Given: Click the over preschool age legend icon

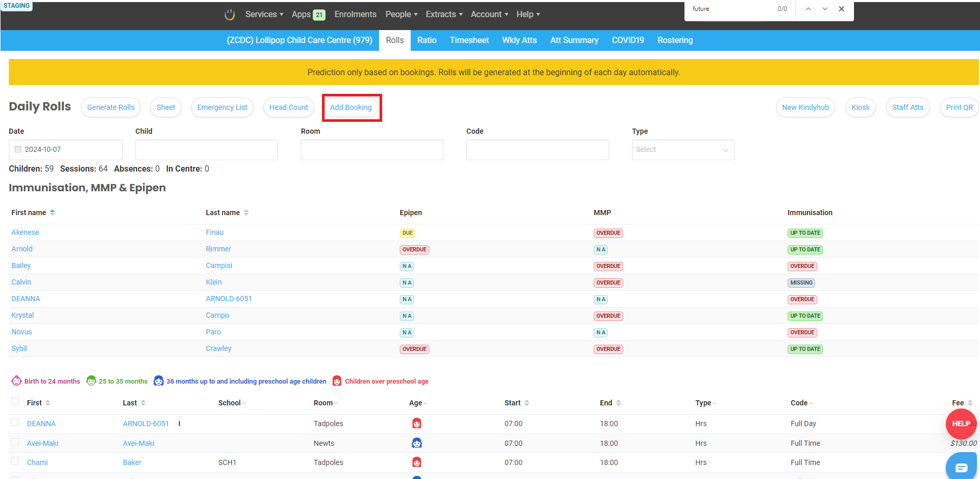Looking at the screenshot, I should [337, 381].
